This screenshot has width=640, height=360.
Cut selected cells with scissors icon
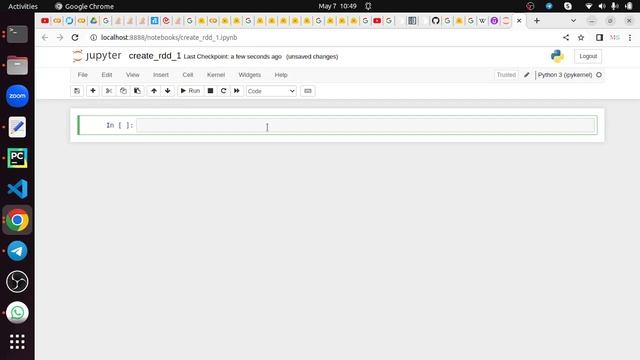coord(109,91)
